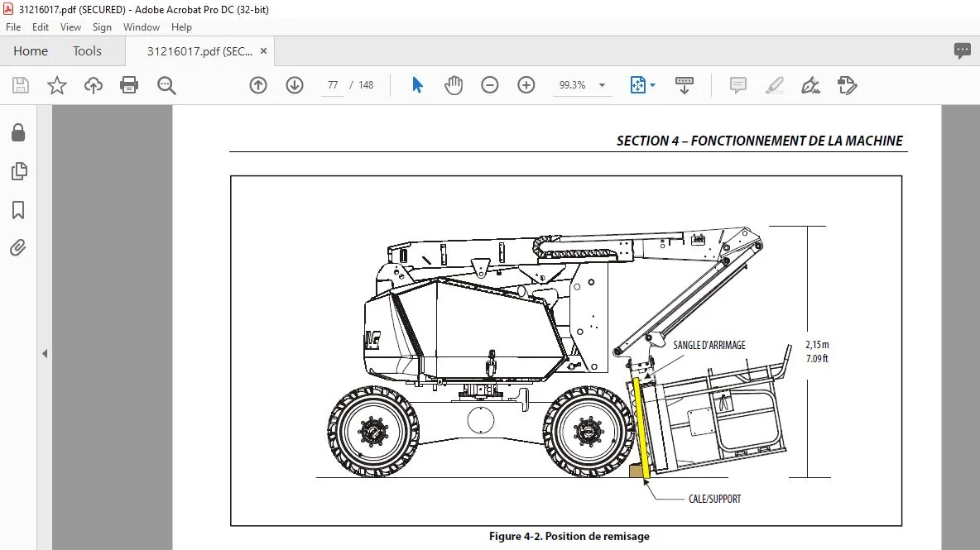
Task: Open the Window menu
Action: tap(142, 26)
